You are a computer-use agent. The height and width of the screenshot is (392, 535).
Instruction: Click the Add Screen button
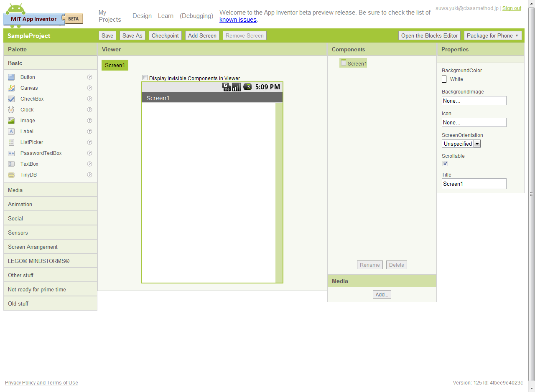coord(202,35)
